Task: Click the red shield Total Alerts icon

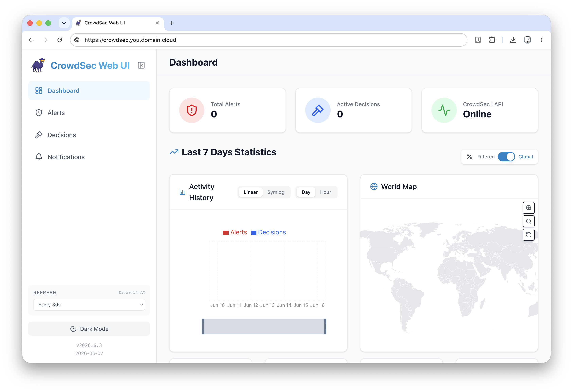Action: click(192, 110)
